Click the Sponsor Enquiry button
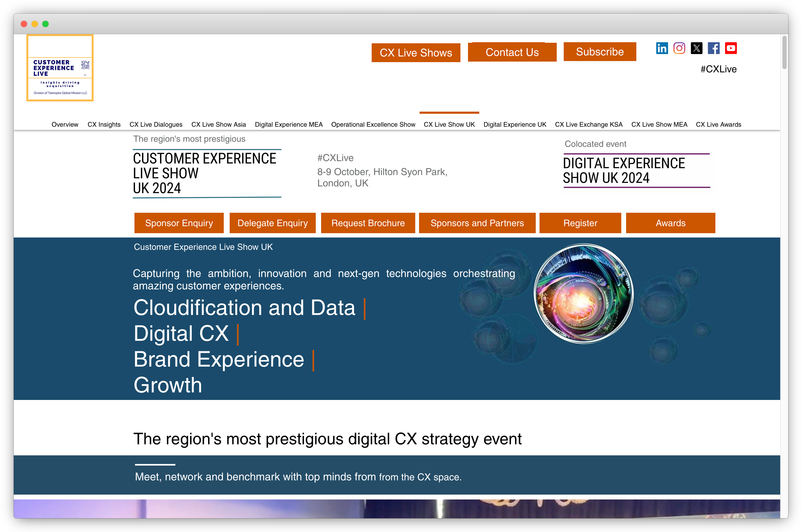802x532 pixels. point(179,223)
